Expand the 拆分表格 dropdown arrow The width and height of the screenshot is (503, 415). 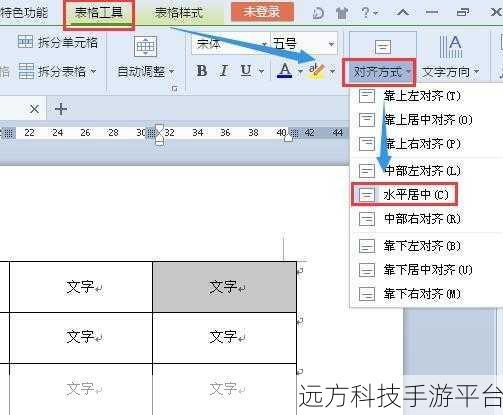[x=93, y=71]
